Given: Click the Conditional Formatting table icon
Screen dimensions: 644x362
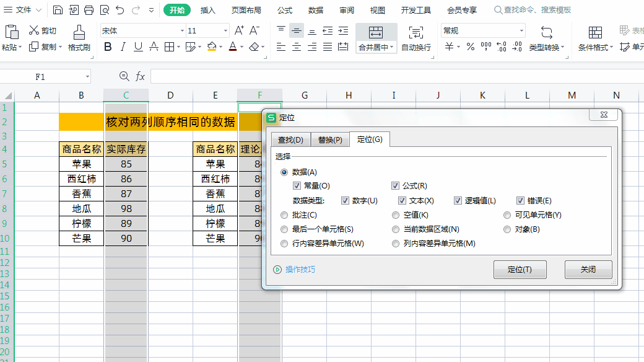Looking at the screenshot, I should point(595,32).
